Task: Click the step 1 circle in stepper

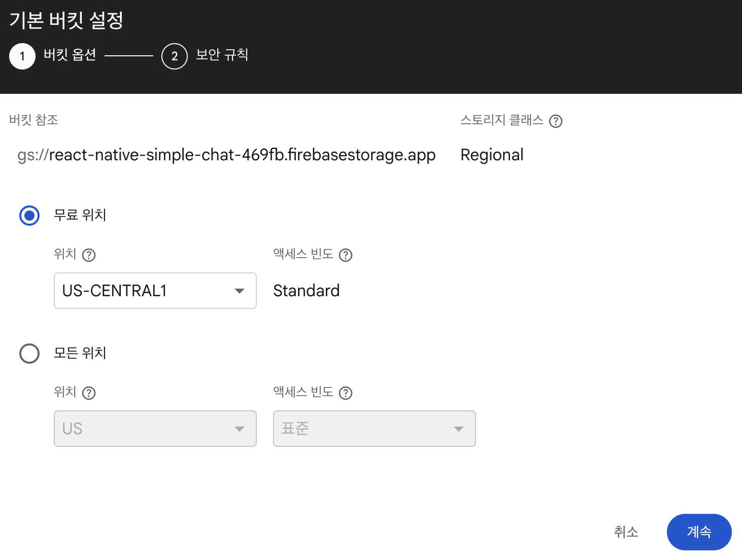Action: click(x=22, y=56)
